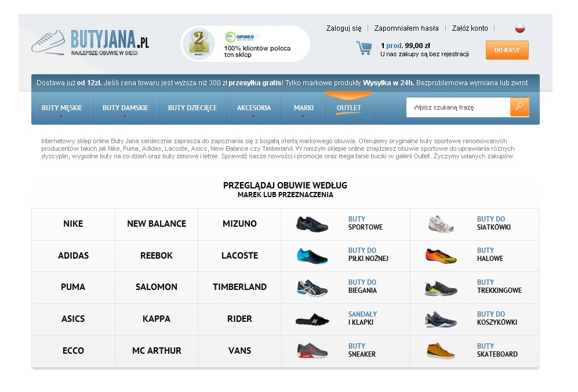The image size is (578, 392).
Task: Open the Buty Damskie menu
Action: coord(125,108)
